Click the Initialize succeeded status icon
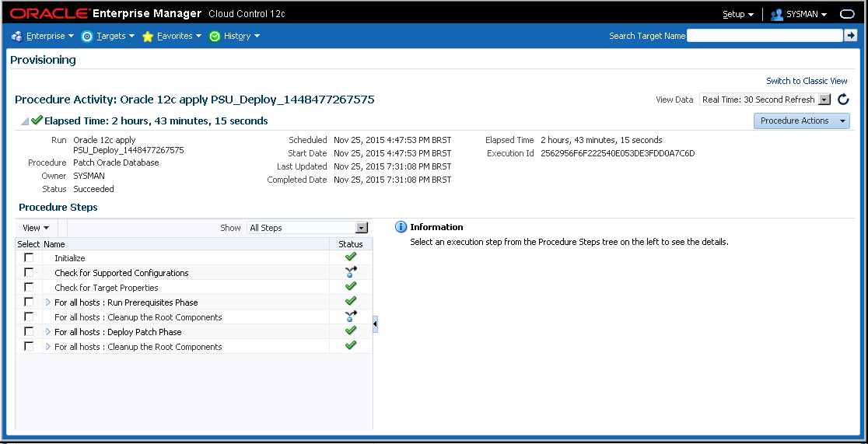 point(351,257)
